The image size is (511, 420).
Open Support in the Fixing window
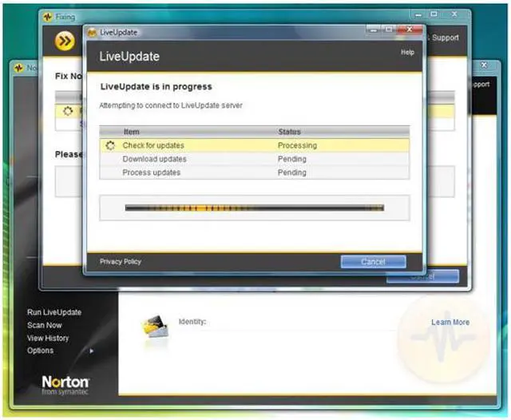click(446, 38)
